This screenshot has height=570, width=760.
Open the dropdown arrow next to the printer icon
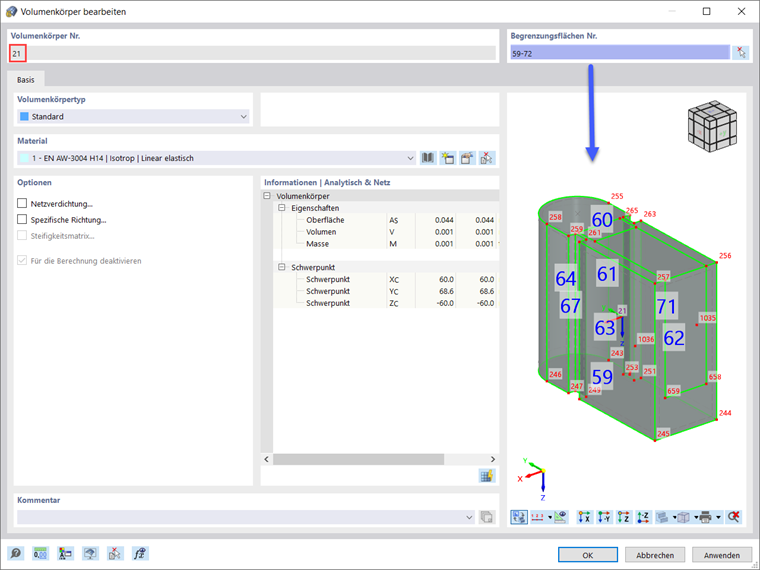[718, 517]
